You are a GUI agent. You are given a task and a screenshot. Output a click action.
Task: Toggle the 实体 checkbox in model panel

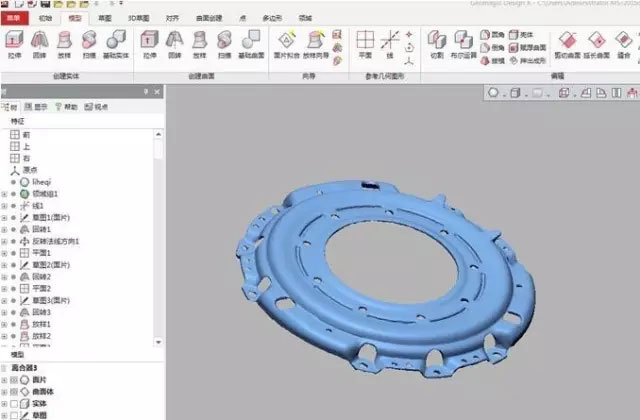pyautogui.click(x=16, y=403)
